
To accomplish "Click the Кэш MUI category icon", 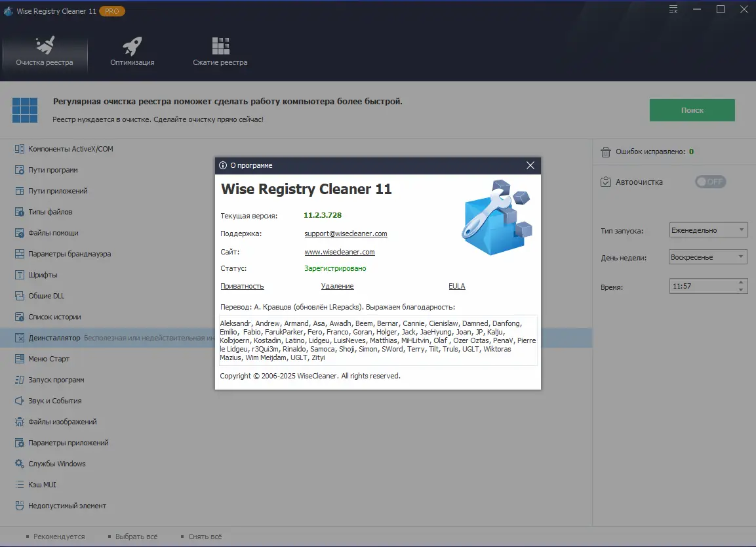I will [x=19, y=485].
